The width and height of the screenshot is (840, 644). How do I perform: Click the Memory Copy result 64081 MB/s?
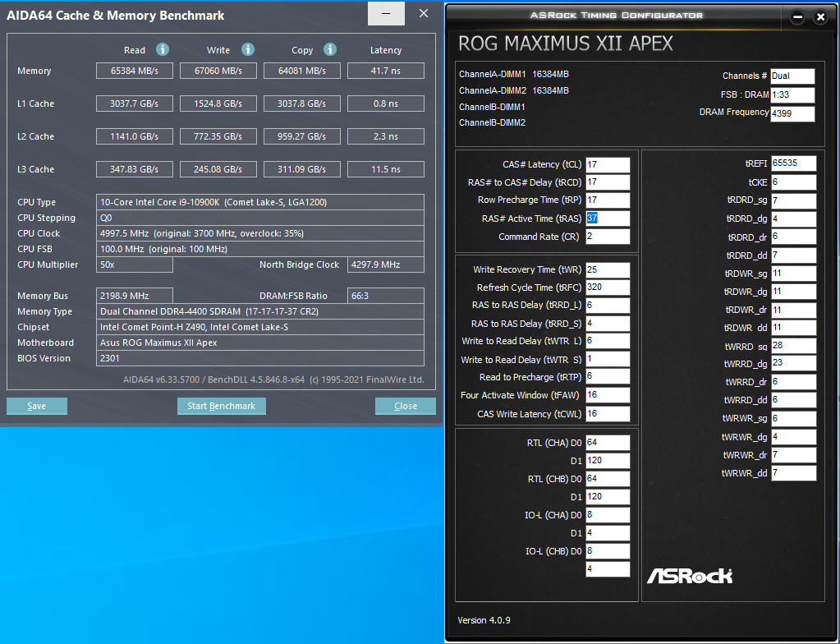pos(301,71)
